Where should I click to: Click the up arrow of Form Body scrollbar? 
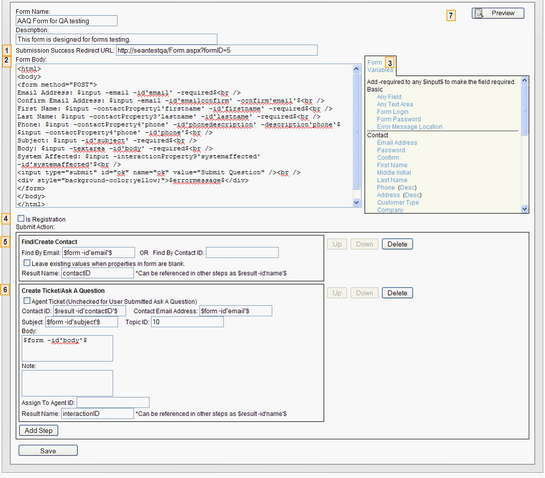(x=356, y=68)
